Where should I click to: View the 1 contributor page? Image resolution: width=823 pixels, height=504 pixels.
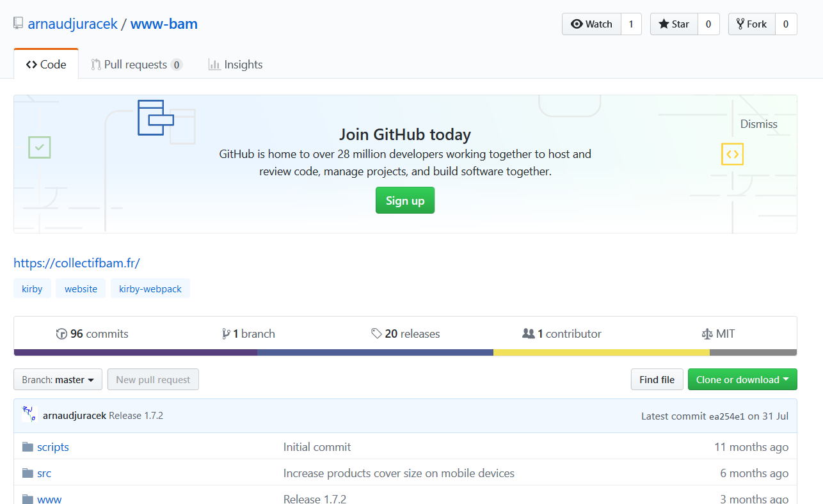coord(562,334)
